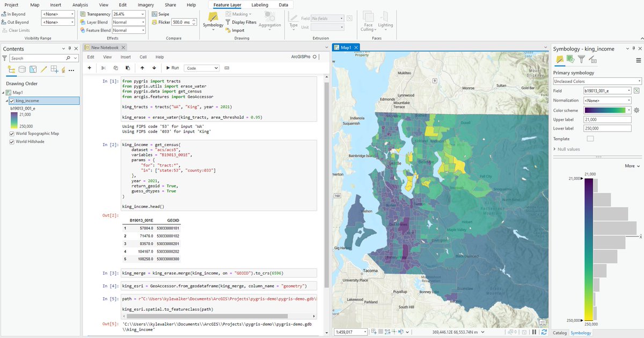Click the Face Culling button
Viewport: 644px width, 338px height.
[x=368, y=20]
